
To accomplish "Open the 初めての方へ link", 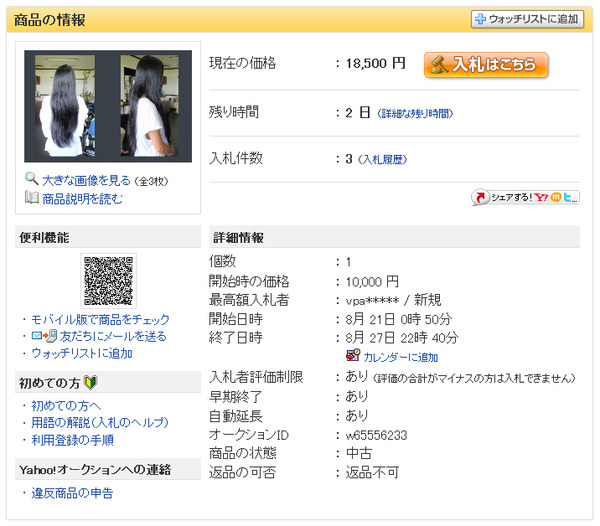I will pyautogui.click(x=66, y=405).
